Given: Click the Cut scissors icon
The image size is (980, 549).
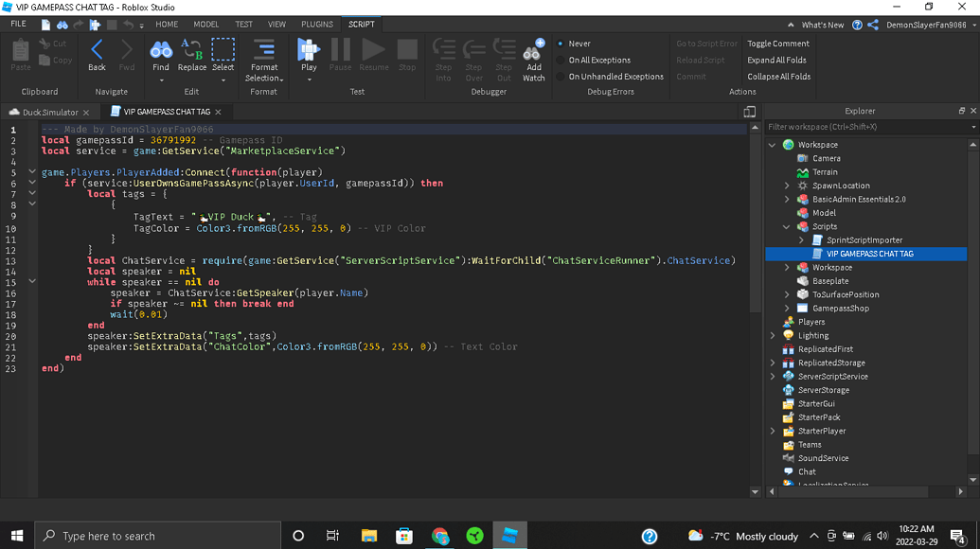Looking at the screenshot, I should coord(45,44).
